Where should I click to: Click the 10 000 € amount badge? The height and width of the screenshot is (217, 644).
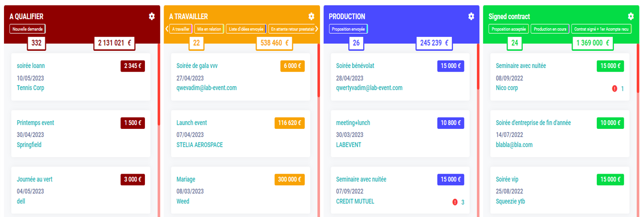pos(610,123)
